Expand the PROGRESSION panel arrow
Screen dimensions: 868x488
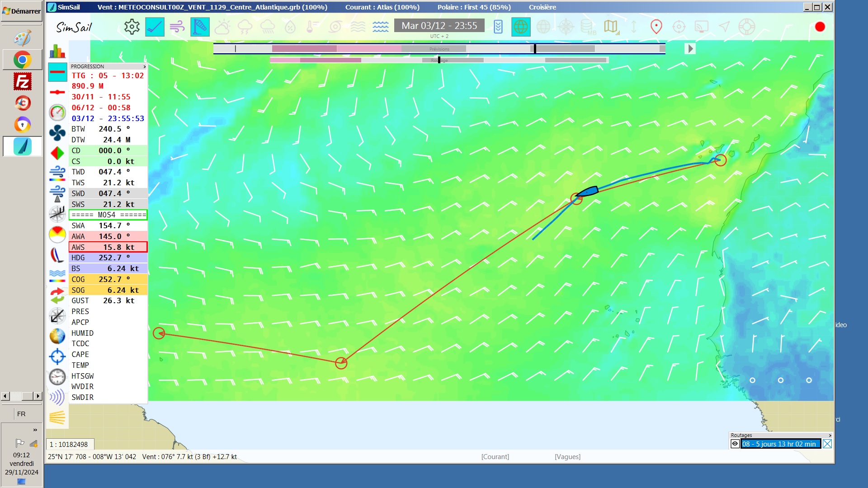pos(144,66)
